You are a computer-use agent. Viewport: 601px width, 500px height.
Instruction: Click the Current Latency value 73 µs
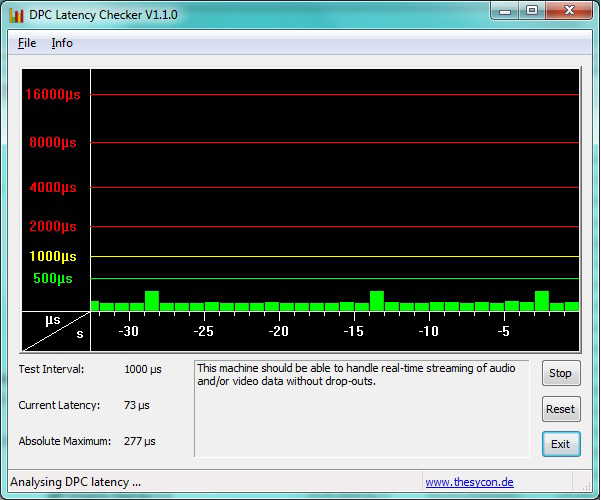tap(136, 405)
